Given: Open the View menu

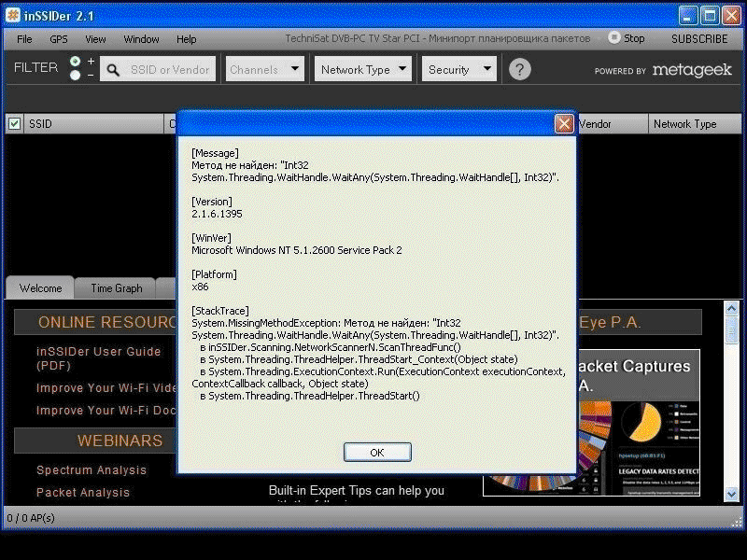Looking at the screenshot, I should (x=95, y=39).
